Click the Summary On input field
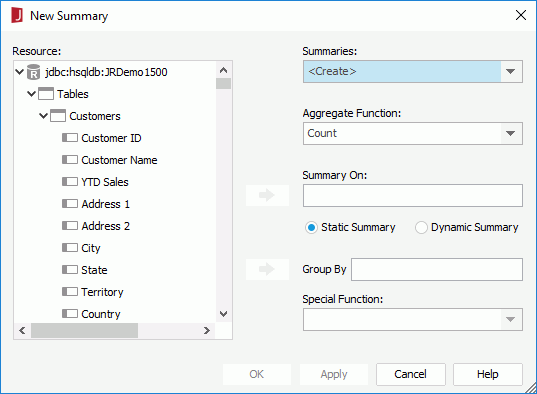This screenshot has width=537, height=394. (x=413, y=195)
